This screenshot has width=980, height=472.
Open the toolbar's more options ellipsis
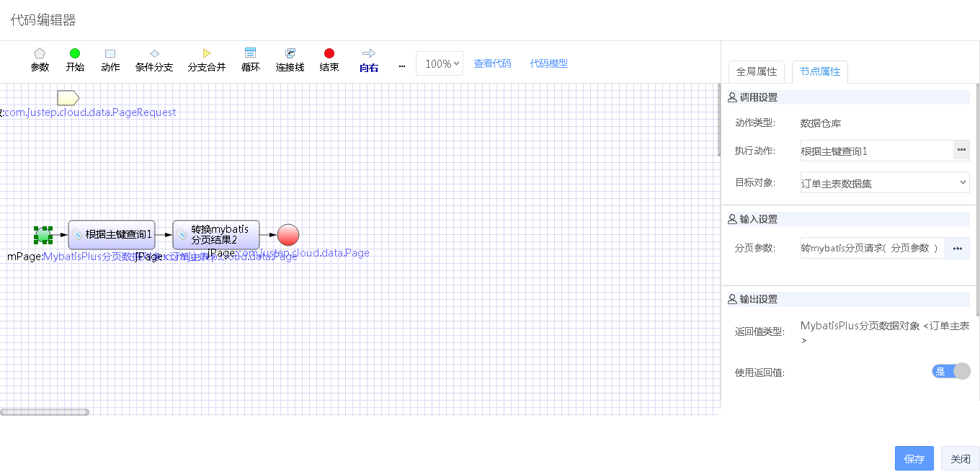click(402, 65)
